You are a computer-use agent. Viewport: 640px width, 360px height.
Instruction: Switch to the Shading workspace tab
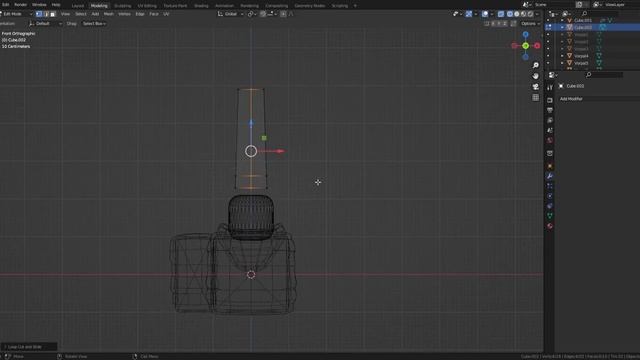(x=201, y=6)
